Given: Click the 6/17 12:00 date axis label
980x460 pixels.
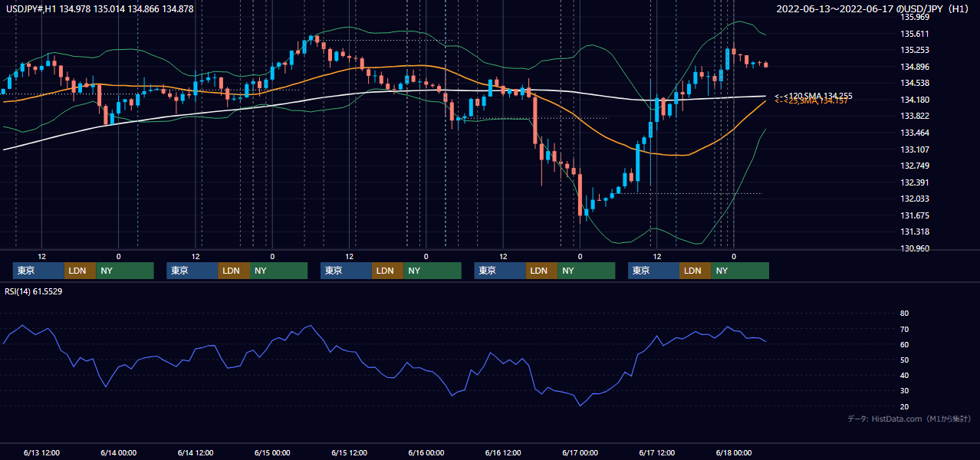Looking at the screenshot, I should pos(657,452).
